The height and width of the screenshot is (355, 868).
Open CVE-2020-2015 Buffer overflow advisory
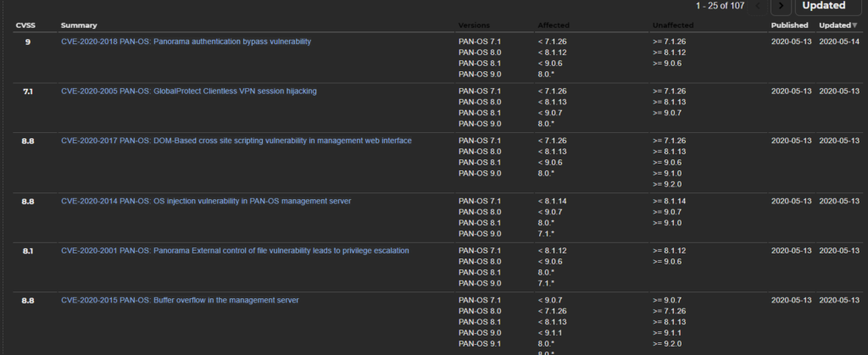180,300
